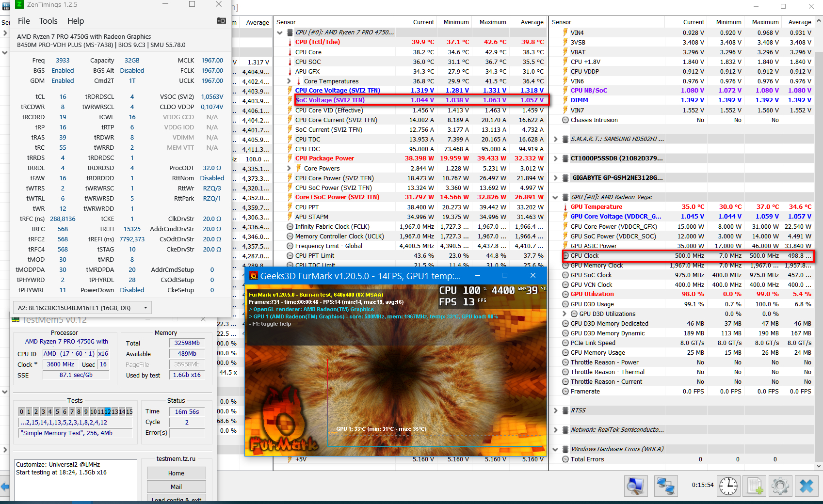Select the CPU (Tctl/Tdie) thermometer icon
Image resolution: width=823 pixels, height=504 pixels.
pyautogui.click(x=290, y=42)
